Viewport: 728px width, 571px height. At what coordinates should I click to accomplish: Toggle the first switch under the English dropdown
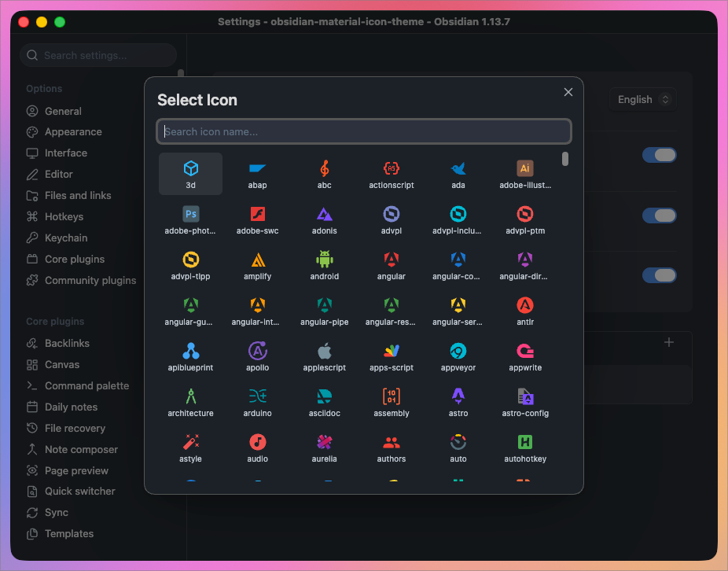[660, 155]
